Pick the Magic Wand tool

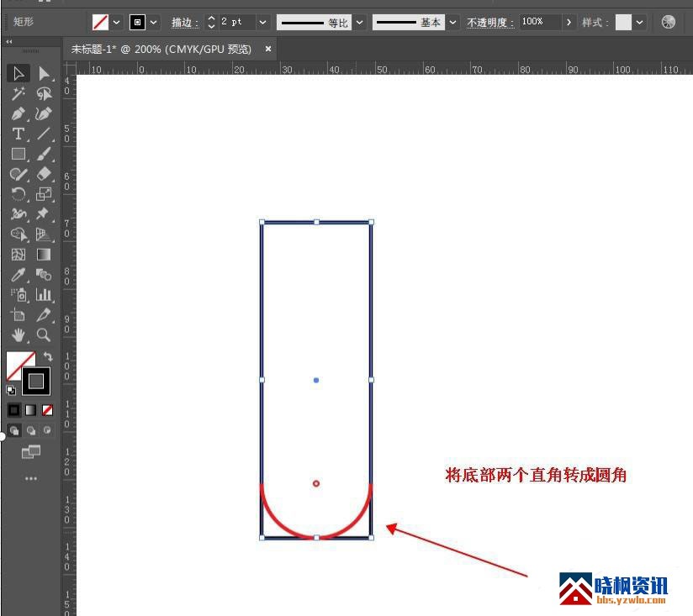coord(19,94)
